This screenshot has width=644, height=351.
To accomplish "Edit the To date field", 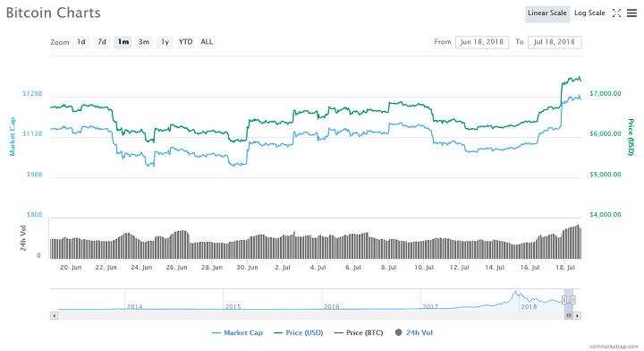I will [555, 42].
